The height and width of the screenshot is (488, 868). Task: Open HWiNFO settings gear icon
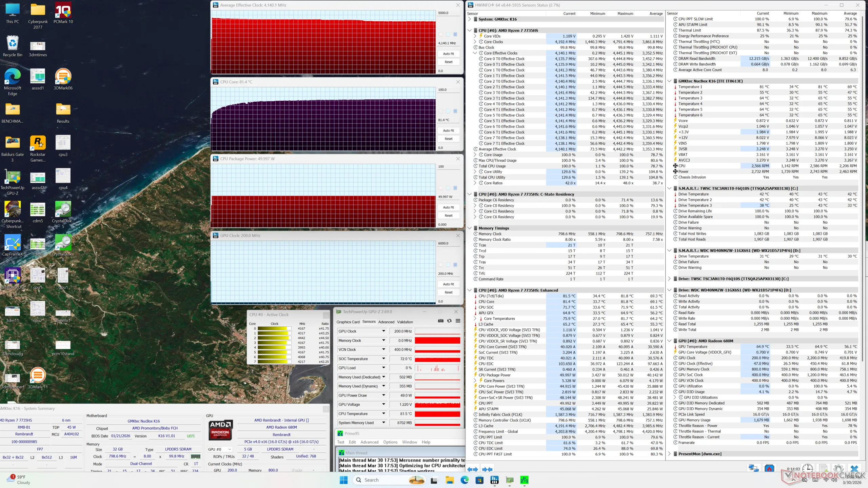(x=838, y=469)
